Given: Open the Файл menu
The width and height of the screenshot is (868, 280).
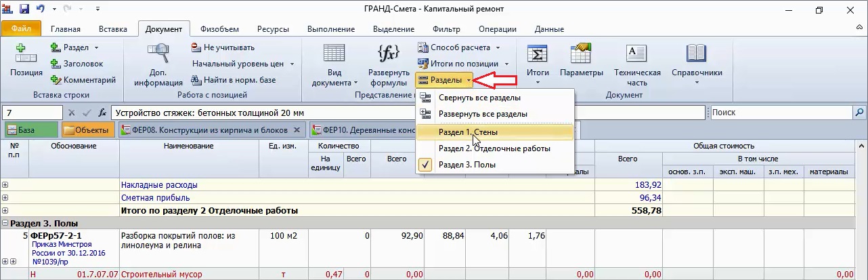Looking at the screenshot, I should [x=21, y=29].
